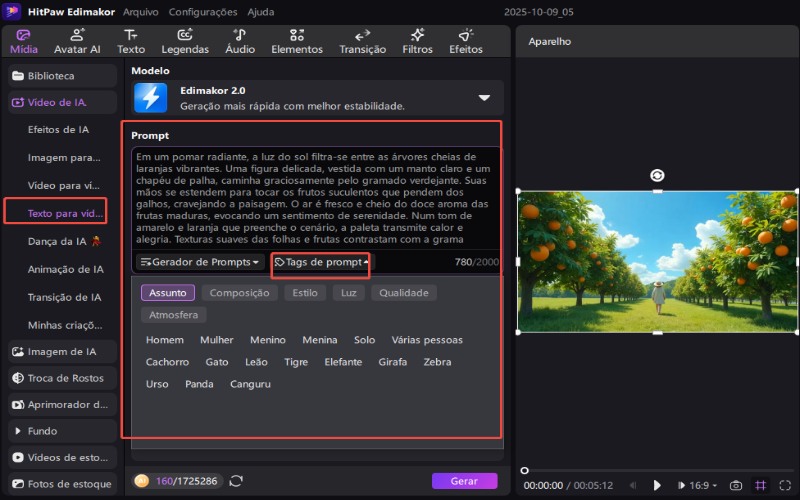This screenshot has width=800, height=500.
Task: Click inside the Prompt text area
Action: pyautogui.click(x=315, y=198)
